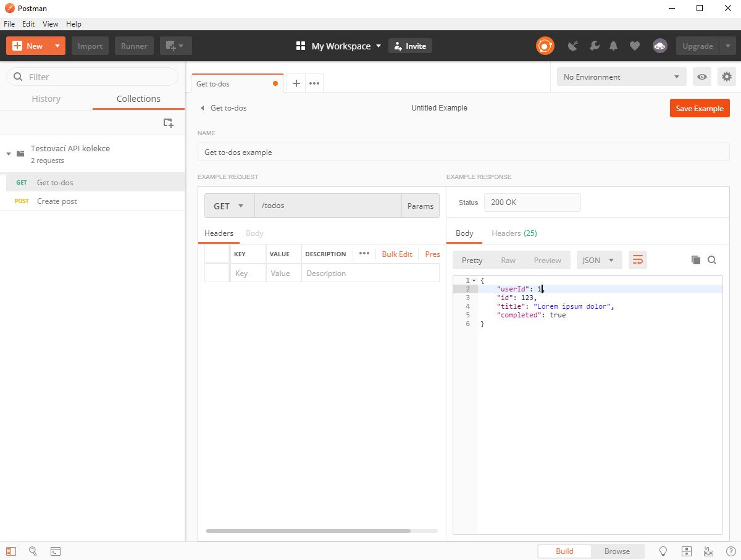741x560 pixels.
Task: Open the new window icon dropdown
Action: (x=176, y=46)
